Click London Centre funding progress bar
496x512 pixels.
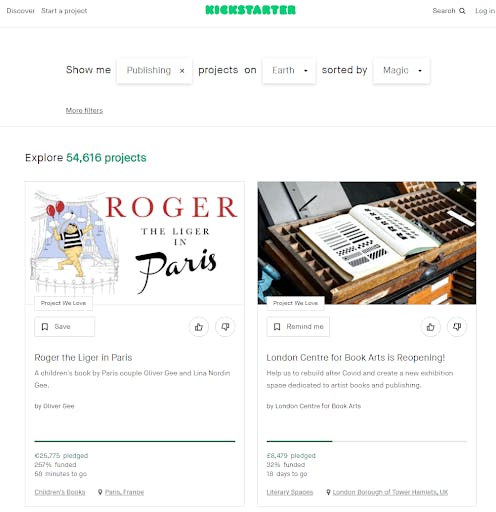366,441
